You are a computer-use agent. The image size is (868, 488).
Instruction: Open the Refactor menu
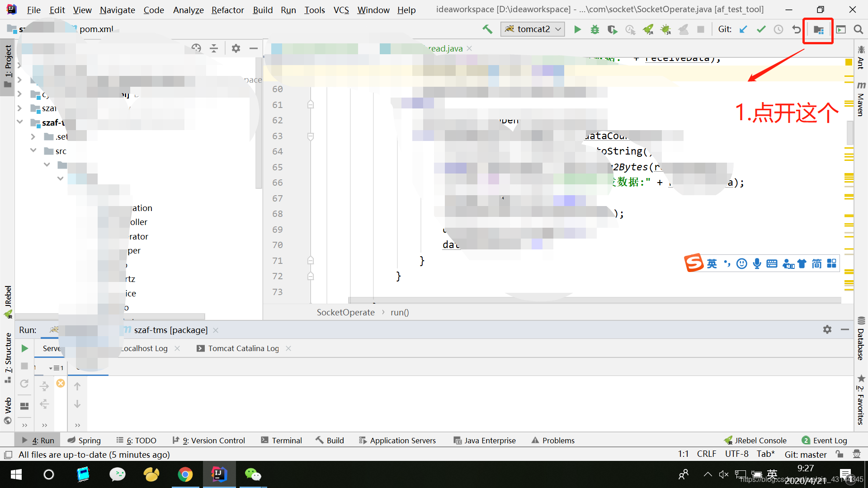(x=227, y=10)
